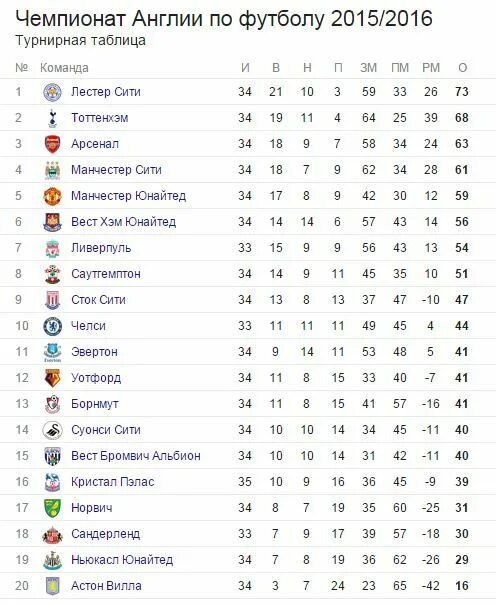The height and width of the screenshot is (604, 496).
Task: Open the Манчестер Сити team link
Action: [116, 169]
